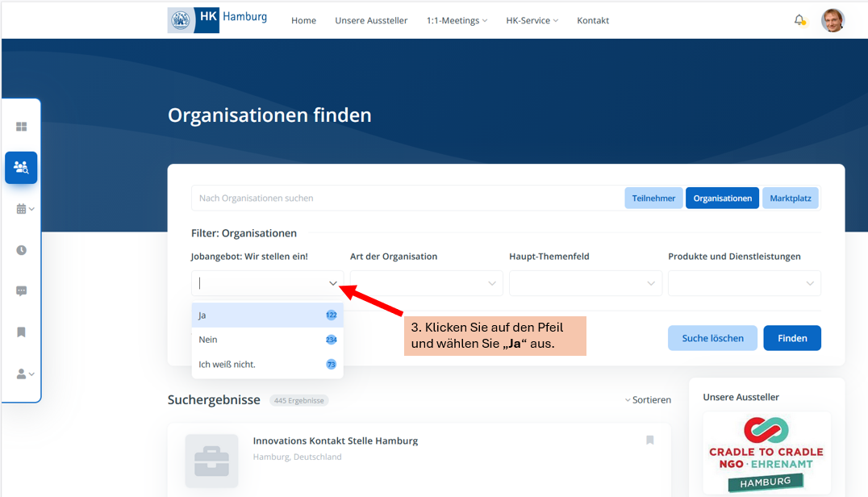Expand the Art der Organisation dropdown

point(426,283)
